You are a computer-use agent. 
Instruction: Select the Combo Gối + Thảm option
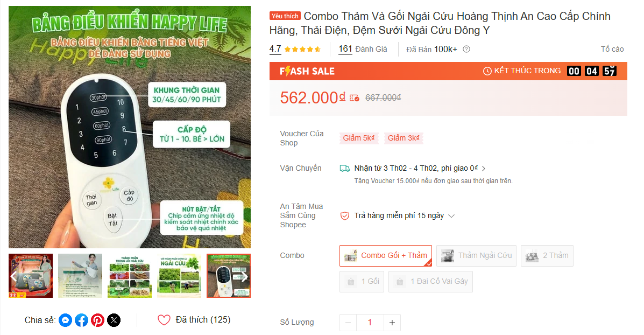(x=386, y=256)
